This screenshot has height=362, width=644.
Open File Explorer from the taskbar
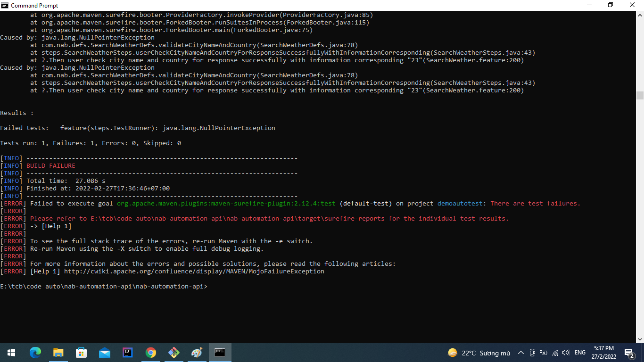58,353
